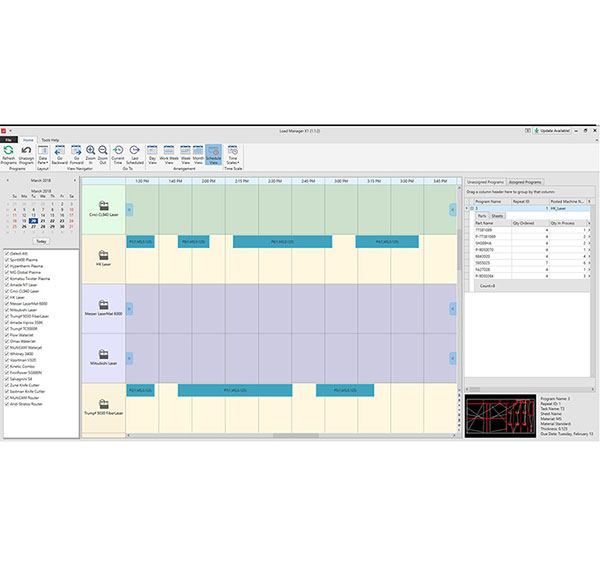Viewport: 600px width, 566px height.
Task: Click left arrow in Cinci CL940 row
Action: (129, 210)
